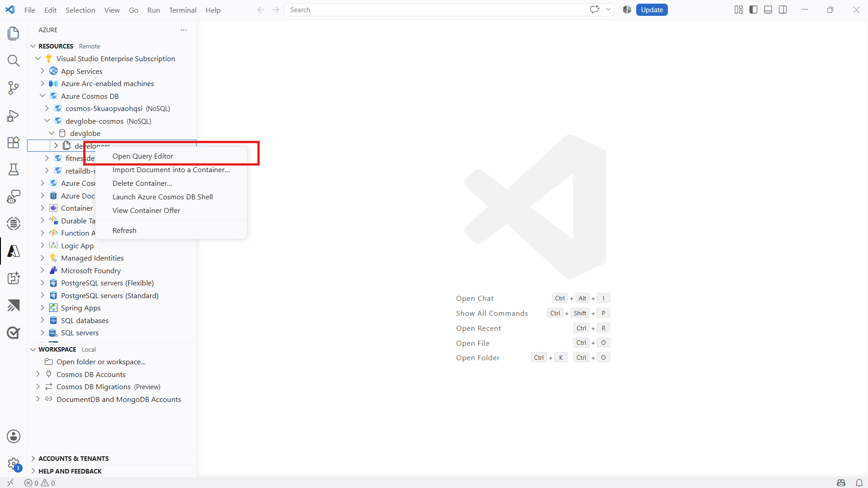Click Open folder or workspace link
Viewport: 868px width, 488px height.
click(x=101, y=362)
